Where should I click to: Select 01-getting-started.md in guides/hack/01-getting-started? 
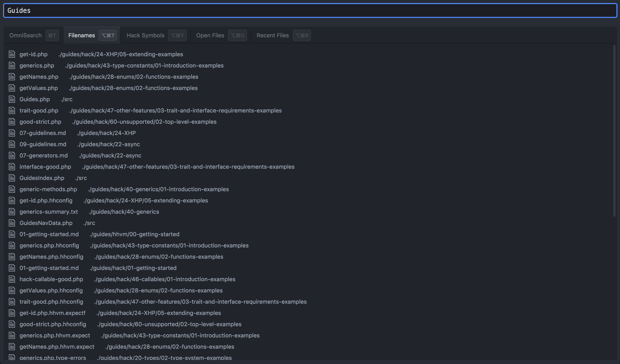pyautogui.click(x=308, y=268)
